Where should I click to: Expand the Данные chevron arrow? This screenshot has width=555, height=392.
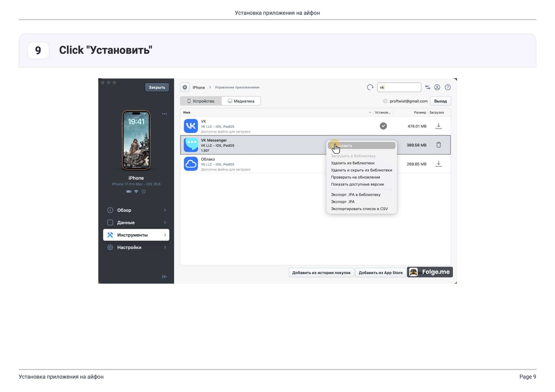[x=165, y=222]
